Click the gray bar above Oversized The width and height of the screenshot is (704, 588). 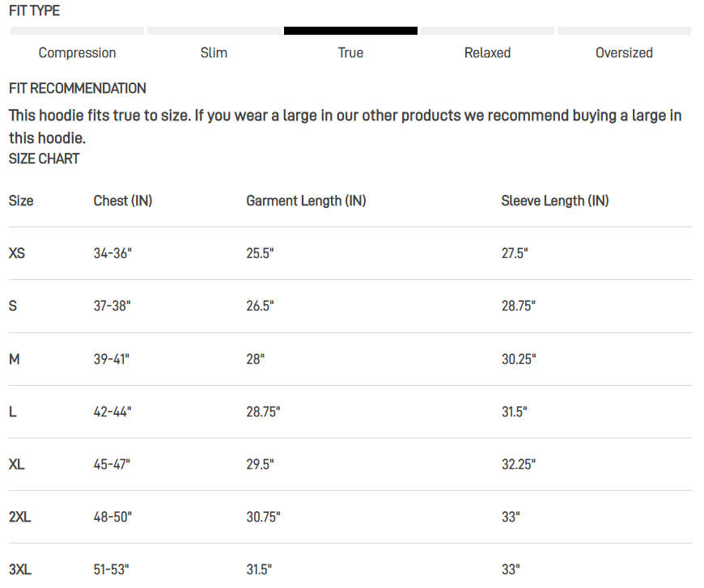(x=624, y=31)
